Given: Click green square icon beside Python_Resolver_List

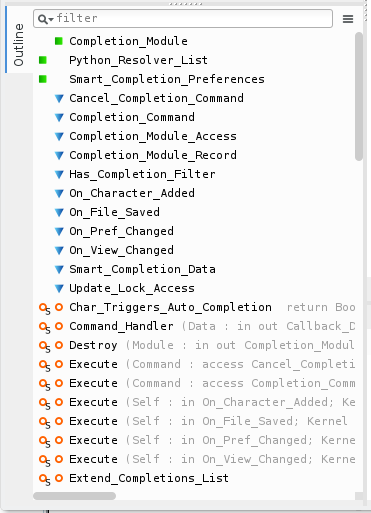Looking at the screenshot, I should [x=43, y=60].
